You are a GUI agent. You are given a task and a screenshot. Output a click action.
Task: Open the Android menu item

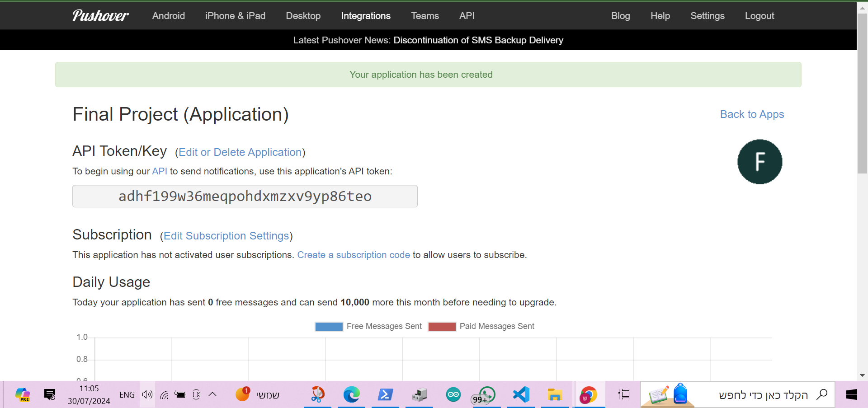[x=169, y=16]
